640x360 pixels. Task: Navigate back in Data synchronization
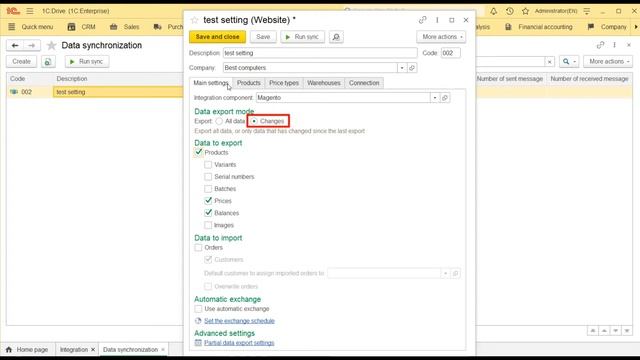tap(15, 45)
